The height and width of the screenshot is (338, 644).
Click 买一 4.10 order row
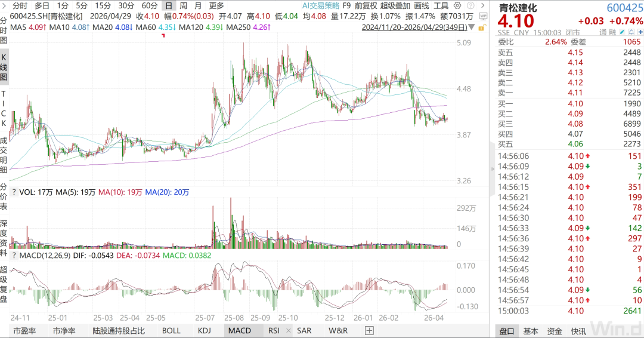tap(569, 104)
